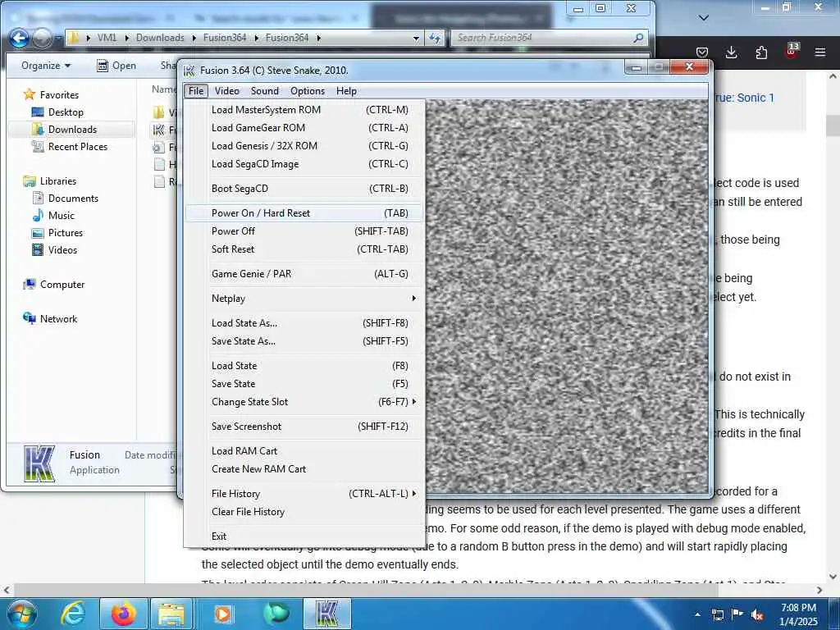Open the Firefox hamburger menu
Image resolution: width=840 pixels, height=630 pixels.
pos(820,52)
